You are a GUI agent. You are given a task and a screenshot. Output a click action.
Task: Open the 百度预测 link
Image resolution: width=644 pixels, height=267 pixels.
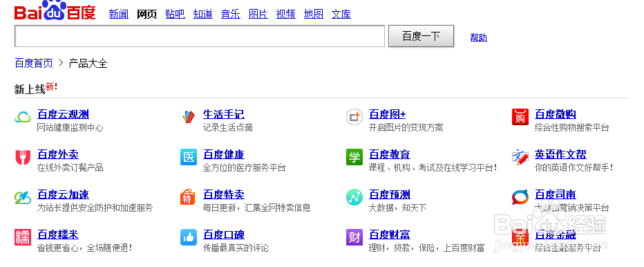pyautogui.click(x=390, y=194)
